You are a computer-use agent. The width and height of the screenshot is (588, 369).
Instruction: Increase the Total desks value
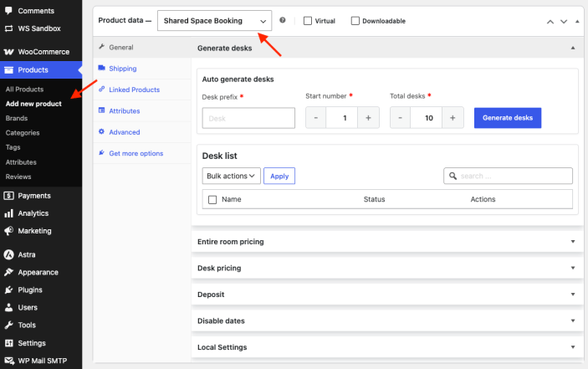(453, 118)
